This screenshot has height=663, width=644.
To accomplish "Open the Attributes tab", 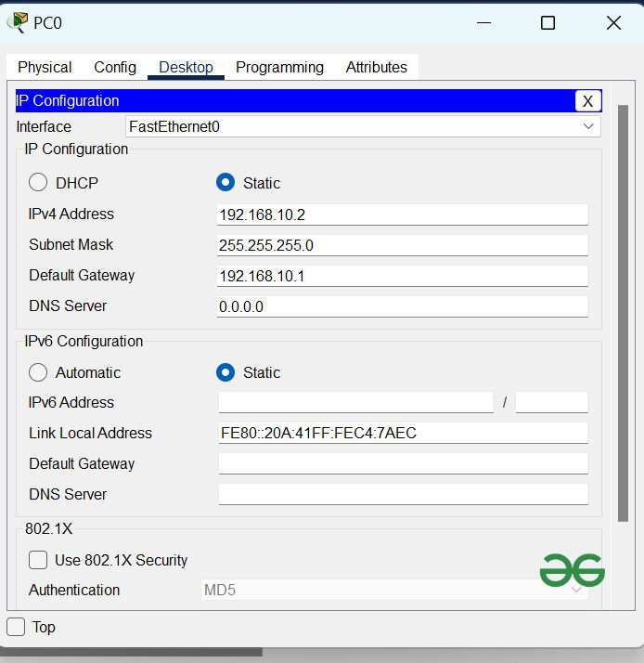I will [x=376, y=67].
